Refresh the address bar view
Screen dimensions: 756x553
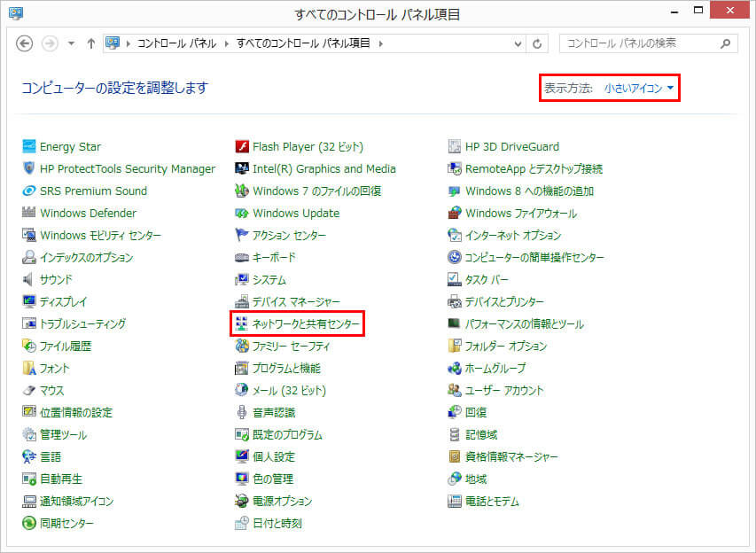(537, 44)
